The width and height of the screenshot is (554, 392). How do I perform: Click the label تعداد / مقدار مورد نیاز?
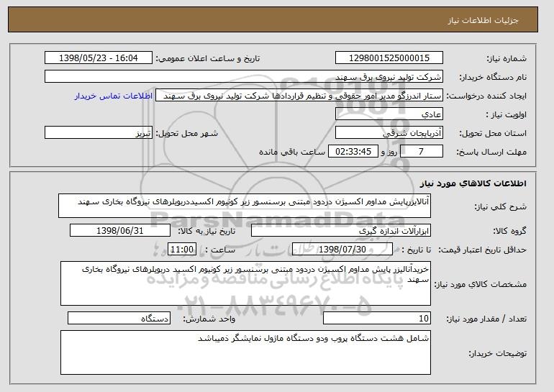[486, 319]
